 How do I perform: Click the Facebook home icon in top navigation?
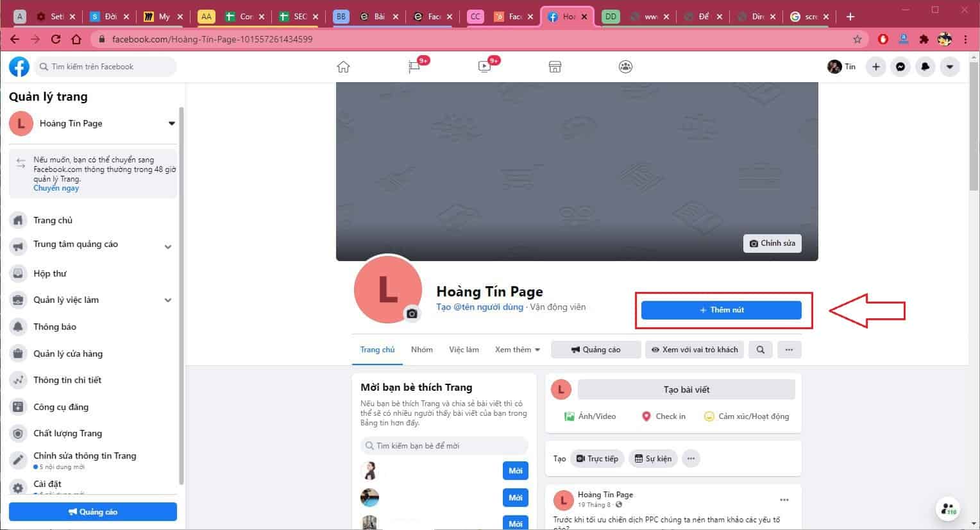[x=343, y=67]
